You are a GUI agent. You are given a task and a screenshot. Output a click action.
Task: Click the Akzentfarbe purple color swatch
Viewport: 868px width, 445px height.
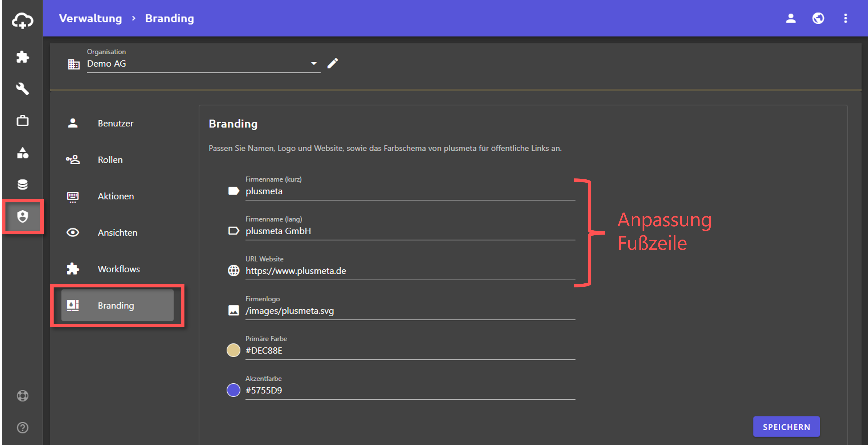tap(233, 390)
